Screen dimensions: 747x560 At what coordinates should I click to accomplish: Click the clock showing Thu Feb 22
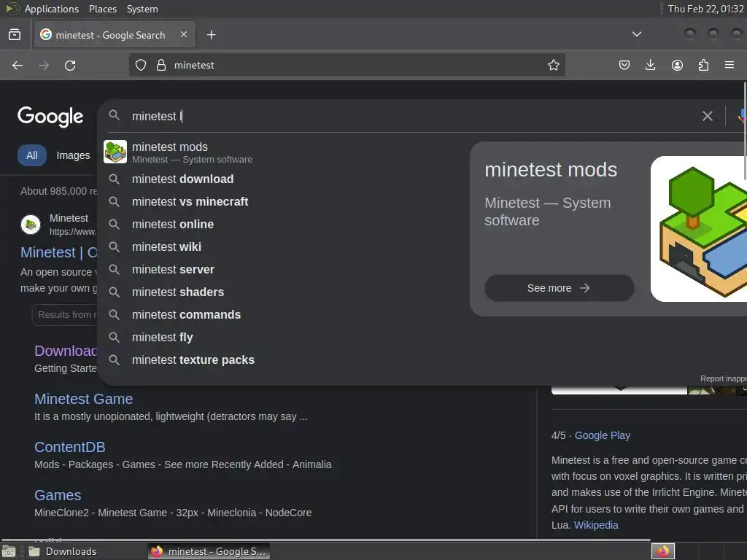pos(705,9)
